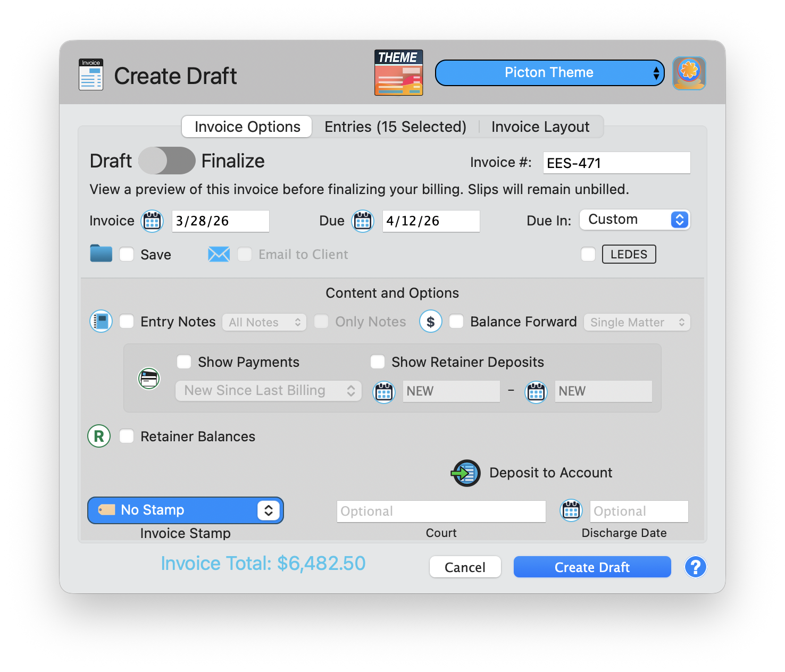Click the credit card payments icon
This screenshot has height=672, width=785.
point(148,378)
